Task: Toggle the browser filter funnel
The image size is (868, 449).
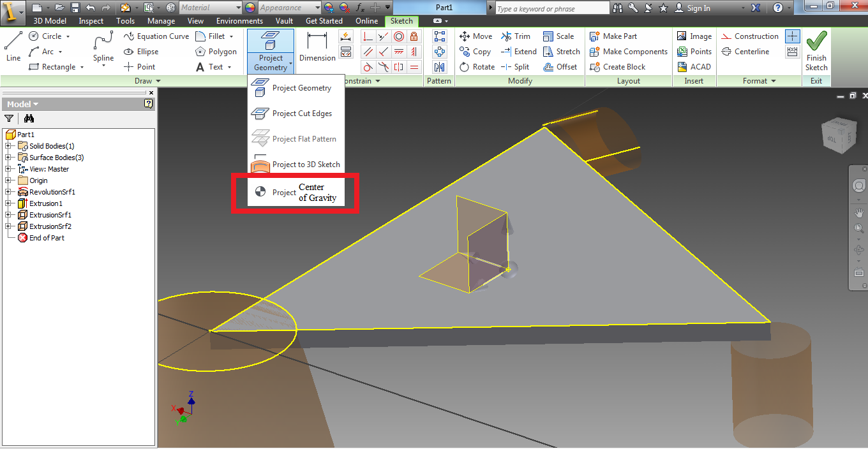Action: pos(9,119)
